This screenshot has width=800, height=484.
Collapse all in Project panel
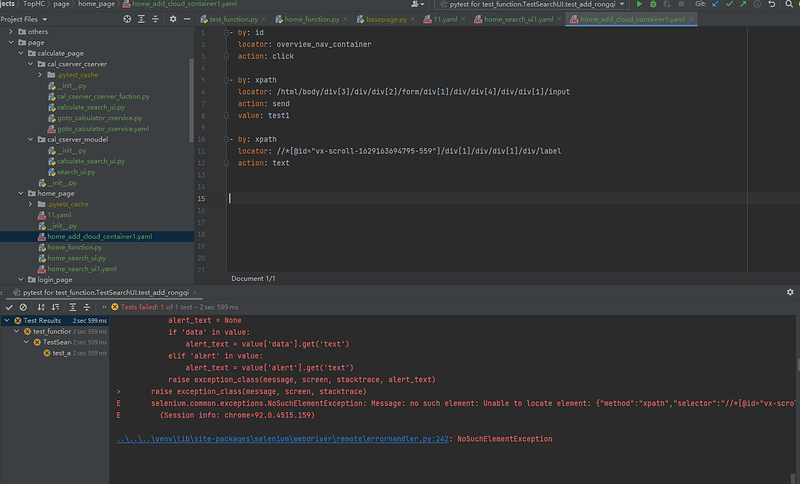click(x=155, y=19)
